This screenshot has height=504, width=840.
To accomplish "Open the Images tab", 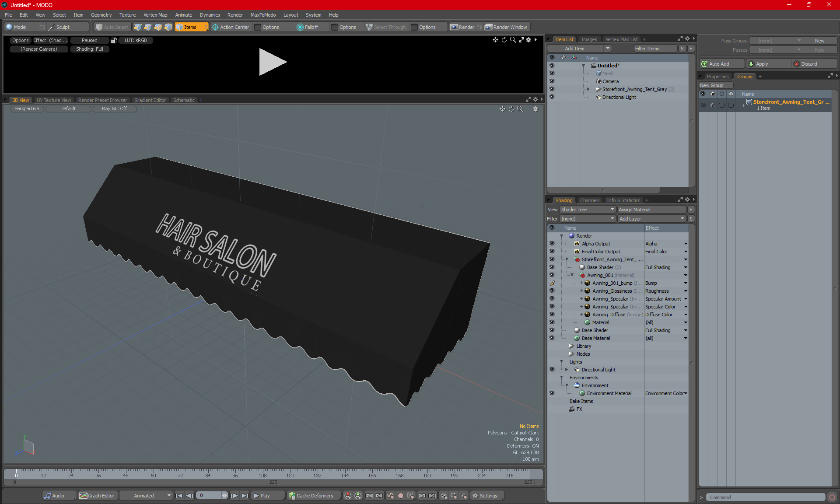I will coord(589,39).
